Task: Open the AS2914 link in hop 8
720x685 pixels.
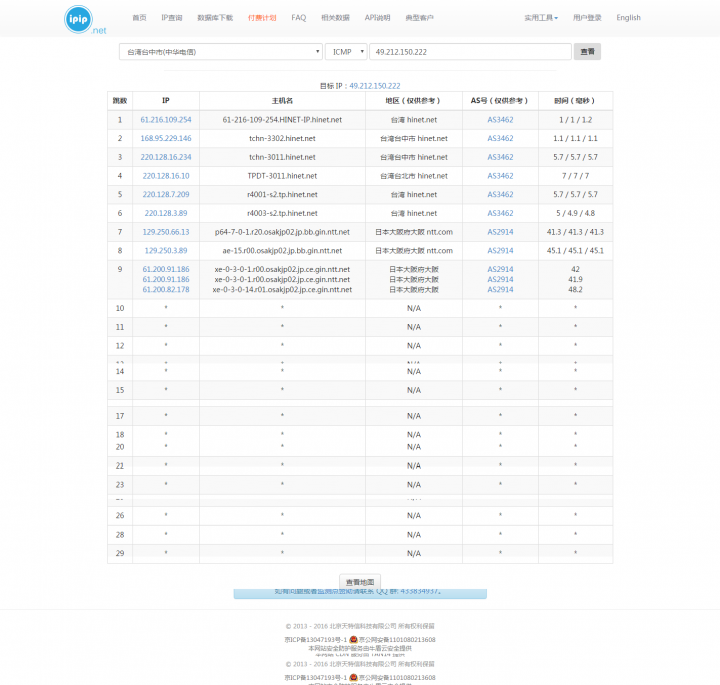Action: click(x=500, y=251)
